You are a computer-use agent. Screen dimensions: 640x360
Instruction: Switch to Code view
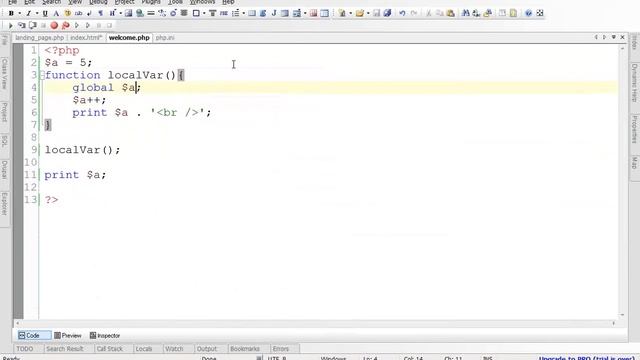pos(34,336)
